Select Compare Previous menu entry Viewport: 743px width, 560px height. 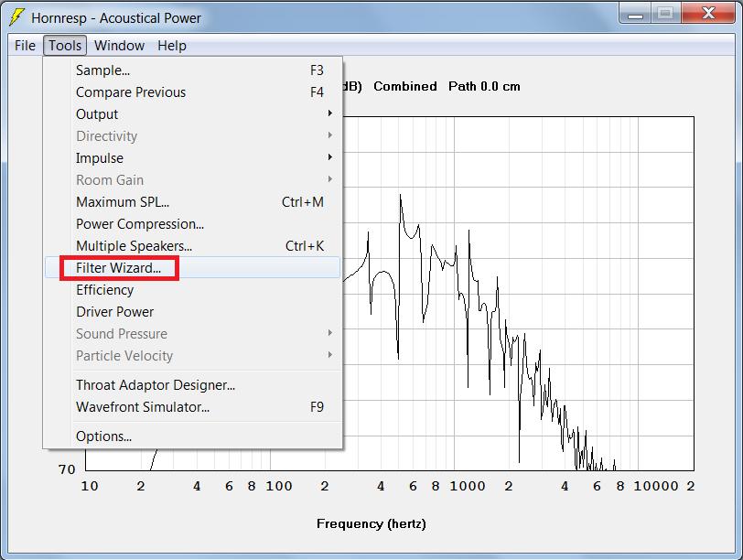pos(192,92)
